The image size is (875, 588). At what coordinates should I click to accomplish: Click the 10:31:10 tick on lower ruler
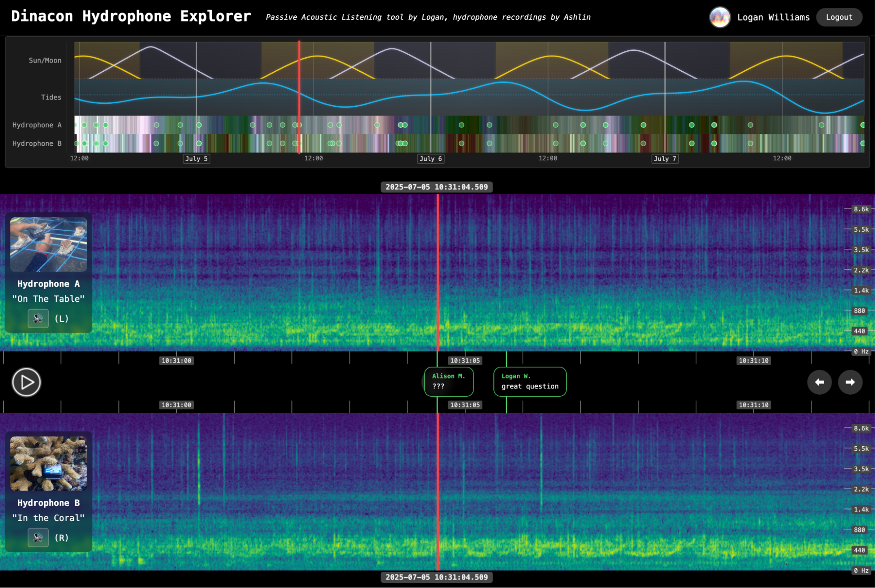tap(753, 405)
